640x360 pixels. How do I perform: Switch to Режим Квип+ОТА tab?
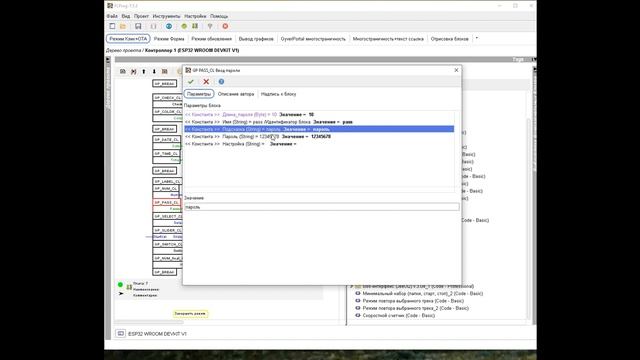click(128, 39)
